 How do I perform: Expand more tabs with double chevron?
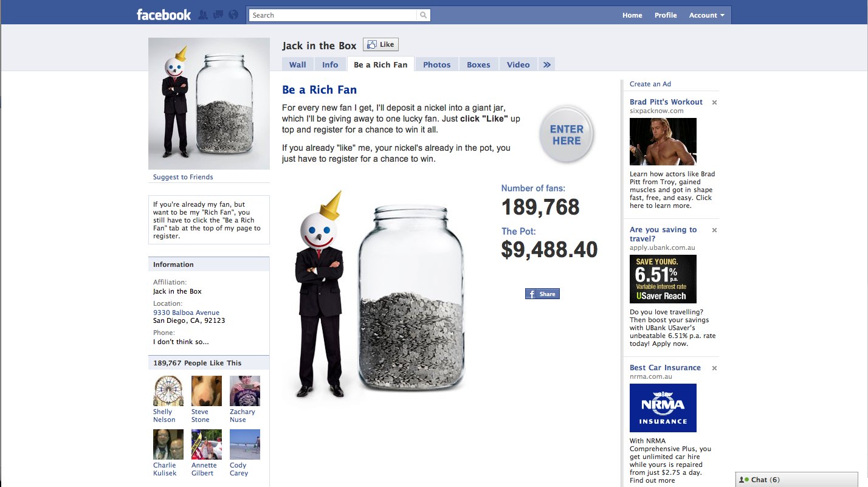(x=546, y=64)
